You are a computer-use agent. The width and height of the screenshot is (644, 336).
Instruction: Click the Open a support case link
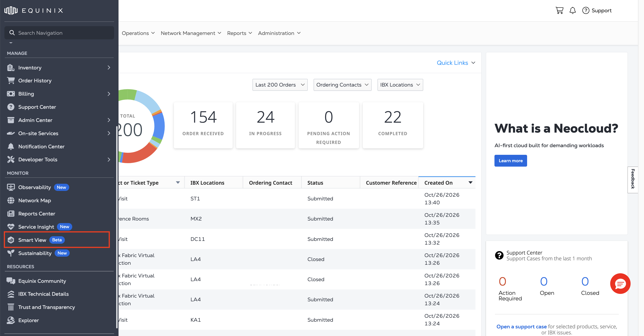(x=521, y=327)
